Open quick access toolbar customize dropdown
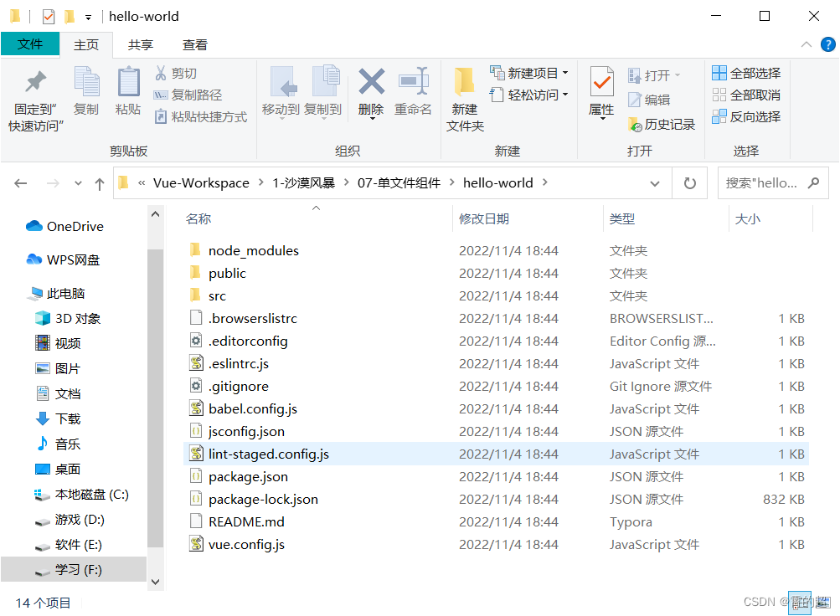Image resolution: width=840 pixels, height=616 pixels. 88,18
